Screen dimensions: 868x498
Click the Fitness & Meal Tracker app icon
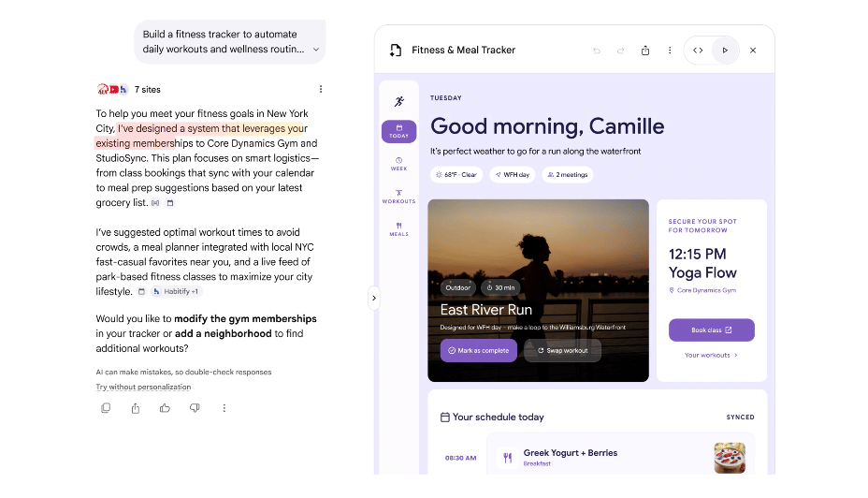point(396,50)
